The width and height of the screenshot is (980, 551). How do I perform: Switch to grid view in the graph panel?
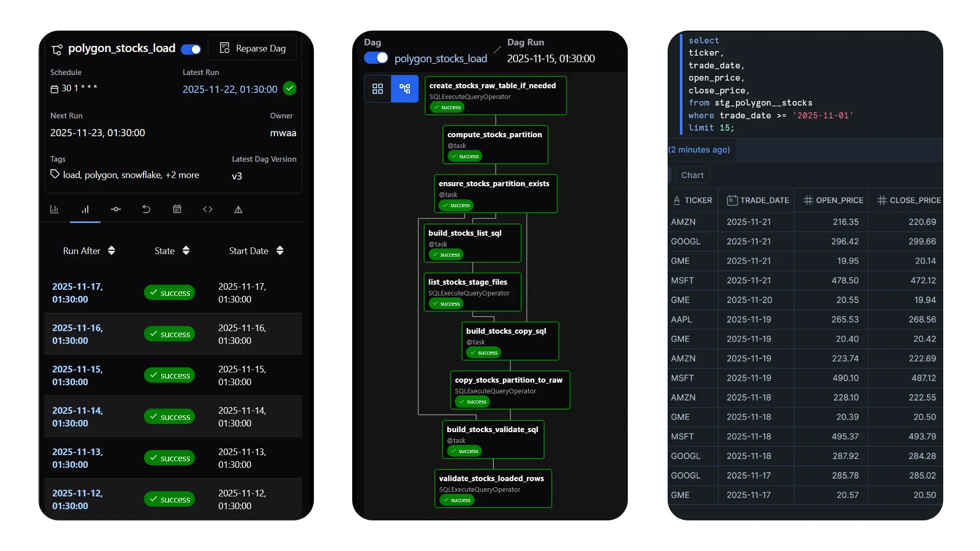pos(377,88)
